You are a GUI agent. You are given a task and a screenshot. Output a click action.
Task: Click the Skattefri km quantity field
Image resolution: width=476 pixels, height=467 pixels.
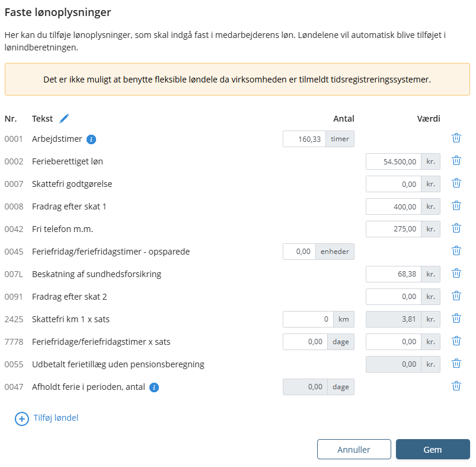(x=308, y=319)
